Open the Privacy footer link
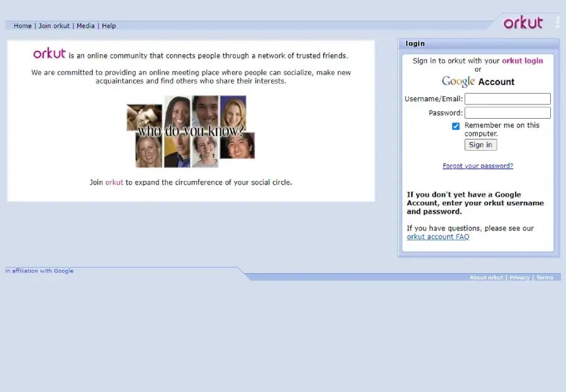The height and width of the screenshot is (392, 566). (519, 278)
